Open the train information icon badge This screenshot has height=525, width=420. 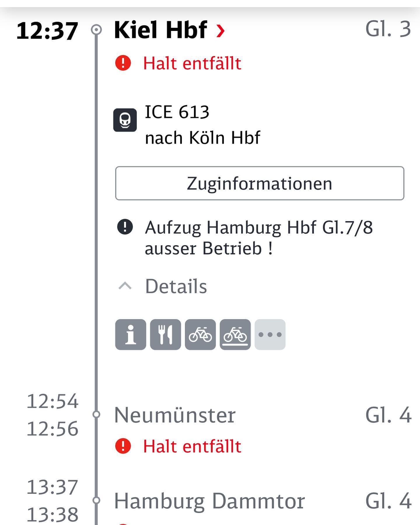tap(130, 335)
